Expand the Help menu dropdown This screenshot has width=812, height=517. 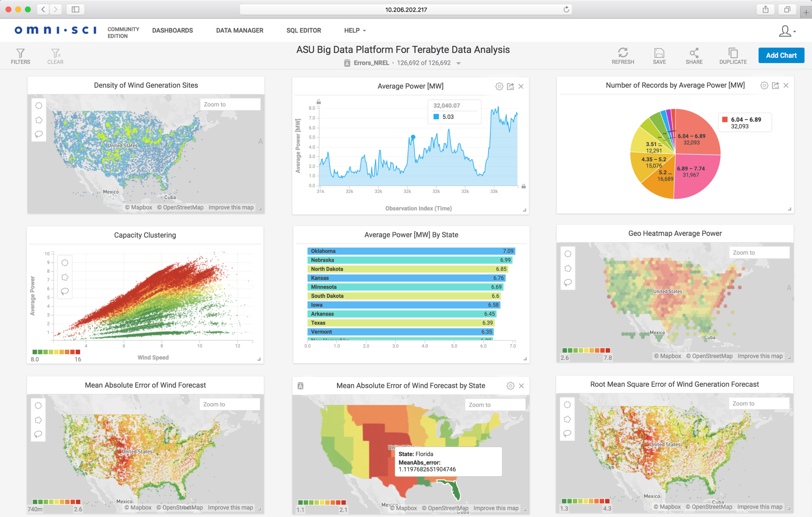click(355, 30)
